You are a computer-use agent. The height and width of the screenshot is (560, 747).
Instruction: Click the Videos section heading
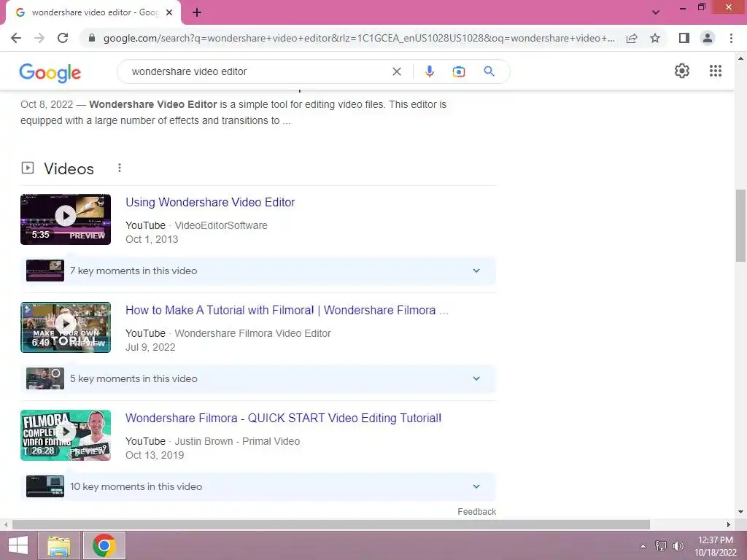tap(69, 168)
